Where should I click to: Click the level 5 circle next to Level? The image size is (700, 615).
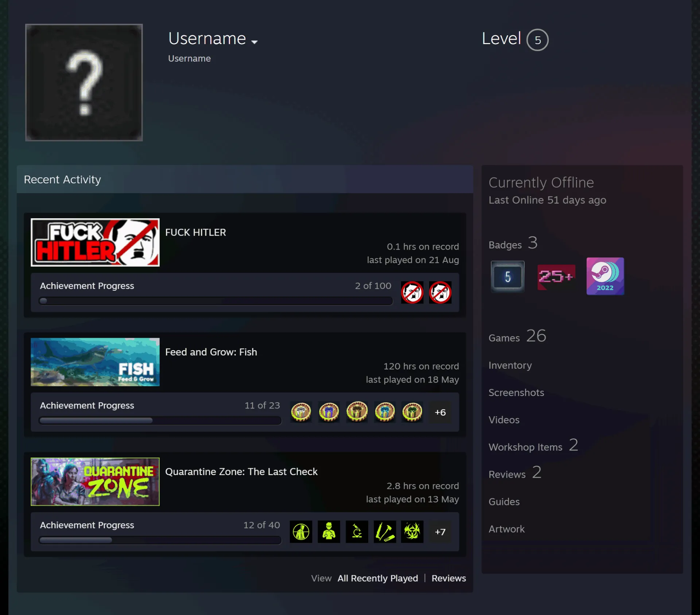[x=537, y=40]
